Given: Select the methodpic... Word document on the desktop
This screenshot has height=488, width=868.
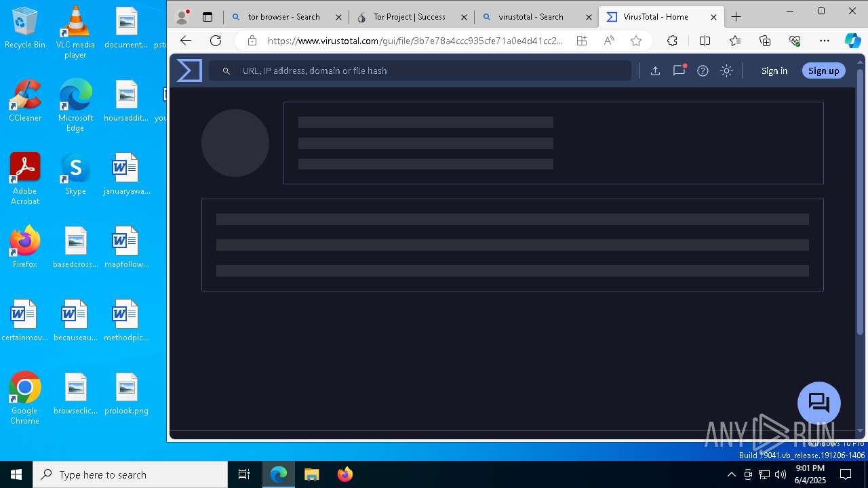Looking at the screenshot, I should (x=126, y=321).
